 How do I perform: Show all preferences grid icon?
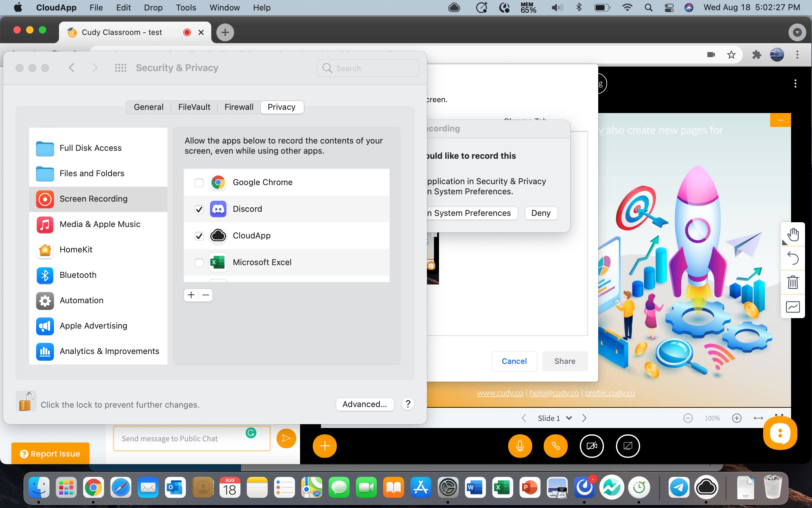pyautogui.click(x=121, y=68)
